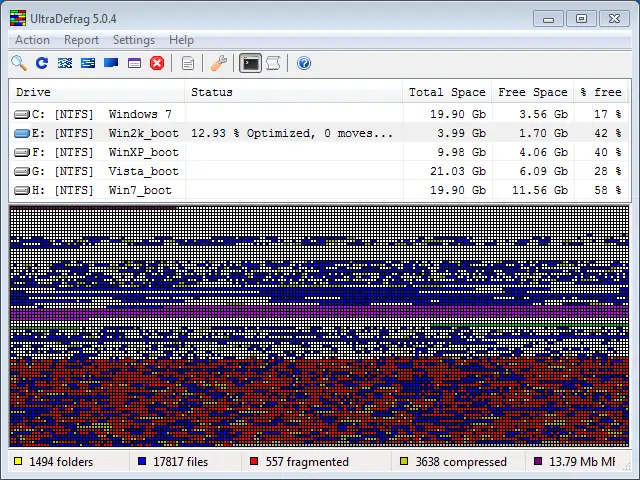Sort by the Total Space column header

point(447,92)
